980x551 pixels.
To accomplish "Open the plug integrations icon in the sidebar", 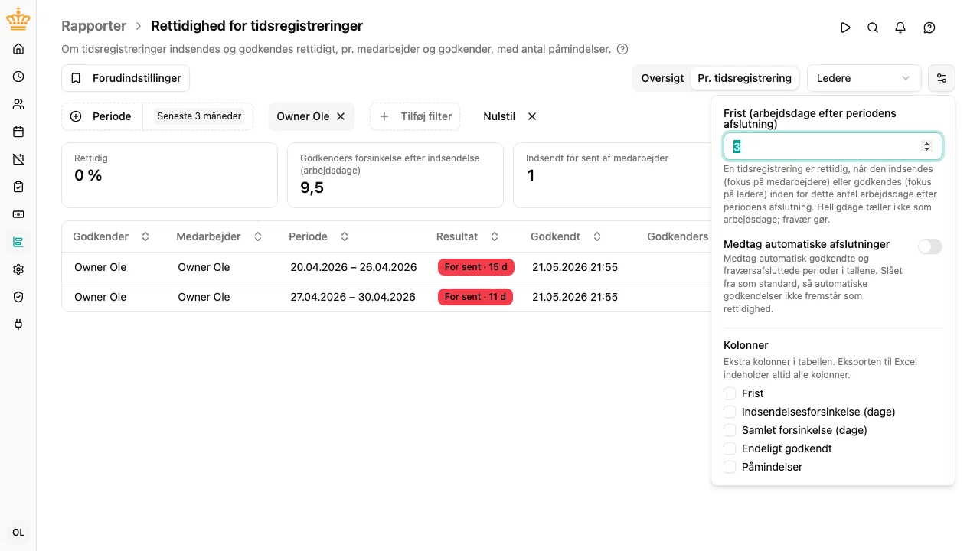I will (18, 324).
